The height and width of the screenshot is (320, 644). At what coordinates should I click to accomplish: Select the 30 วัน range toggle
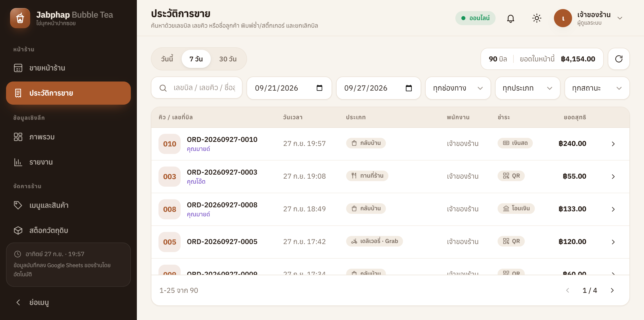[228, 59]
